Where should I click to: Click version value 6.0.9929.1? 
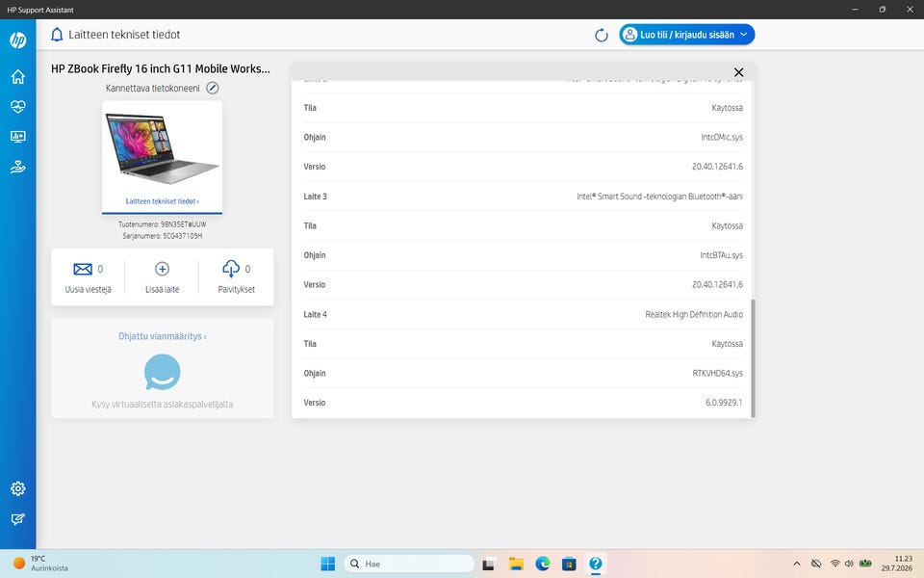point(724,403)
